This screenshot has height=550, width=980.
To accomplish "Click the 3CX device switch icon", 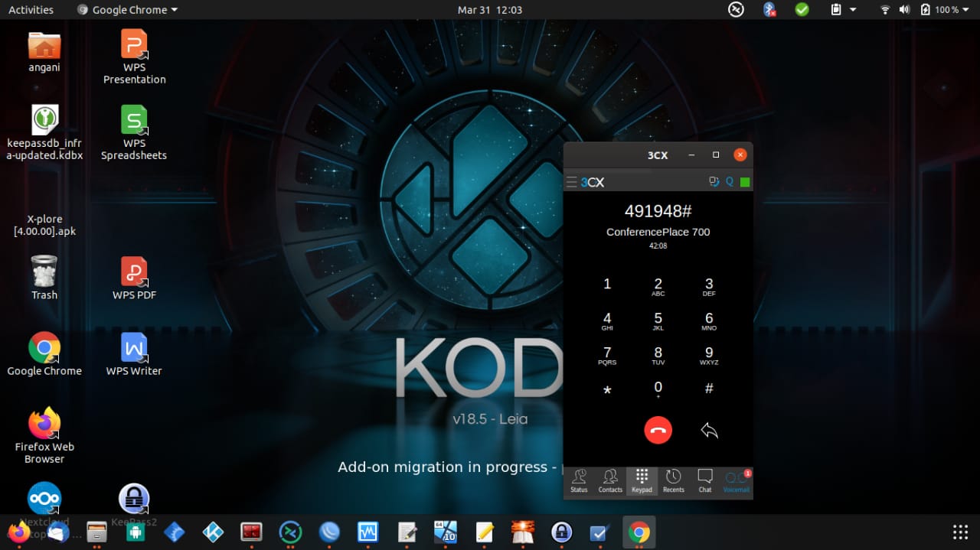I will point(714,182).
